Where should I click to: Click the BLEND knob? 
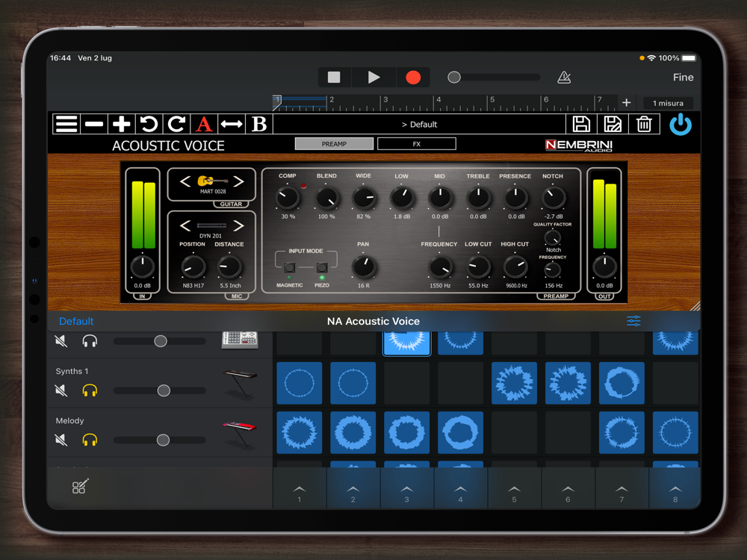(327, 198)
